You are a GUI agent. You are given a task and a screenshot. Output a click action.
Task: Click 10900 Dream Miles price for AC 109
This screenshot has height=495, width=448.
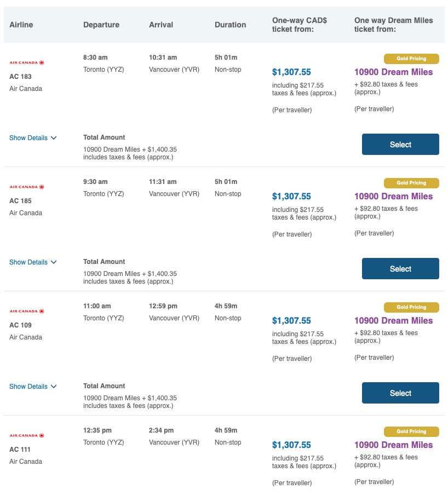(393, 321)
